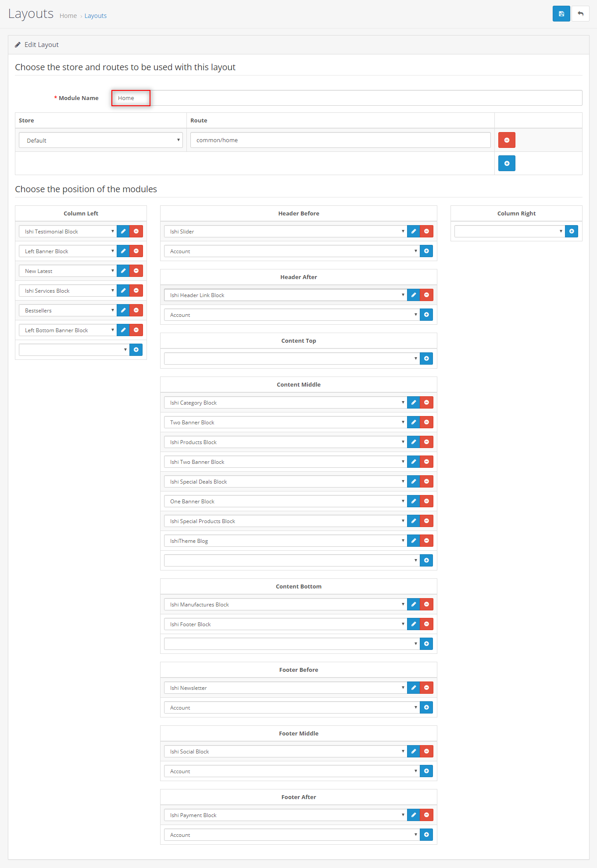
Task: Open the Store dropdown set to Default
Action: [100, 140]
